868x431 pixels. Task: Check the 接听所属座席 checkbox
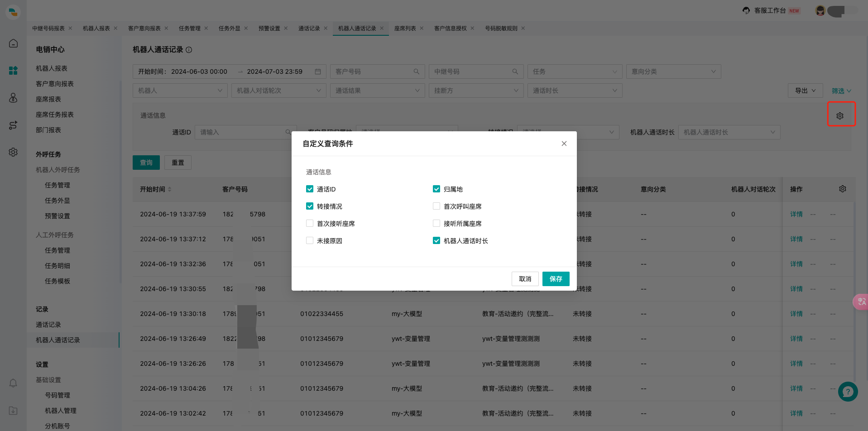point(436,223)
